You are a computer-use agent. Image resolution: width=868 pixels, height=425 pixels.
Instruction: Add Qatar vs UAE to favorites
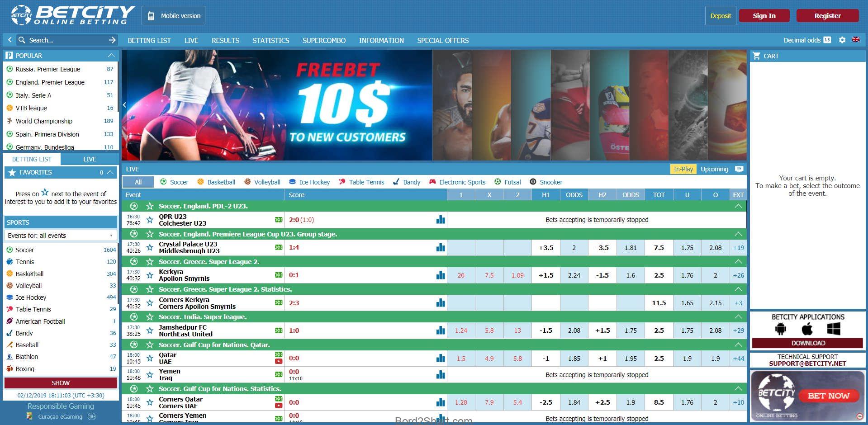tap(150, 358)
